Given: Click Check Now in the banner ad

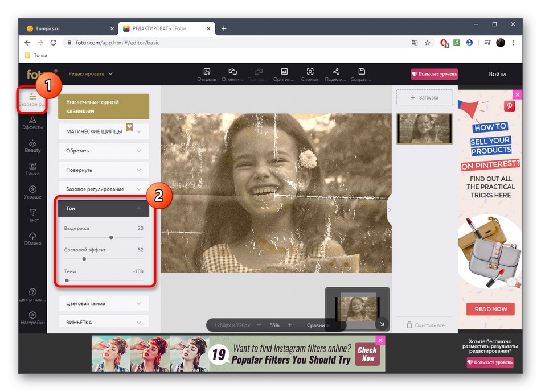Looking at the screenshot, I should pyautogui.click(x=367, y=354).
